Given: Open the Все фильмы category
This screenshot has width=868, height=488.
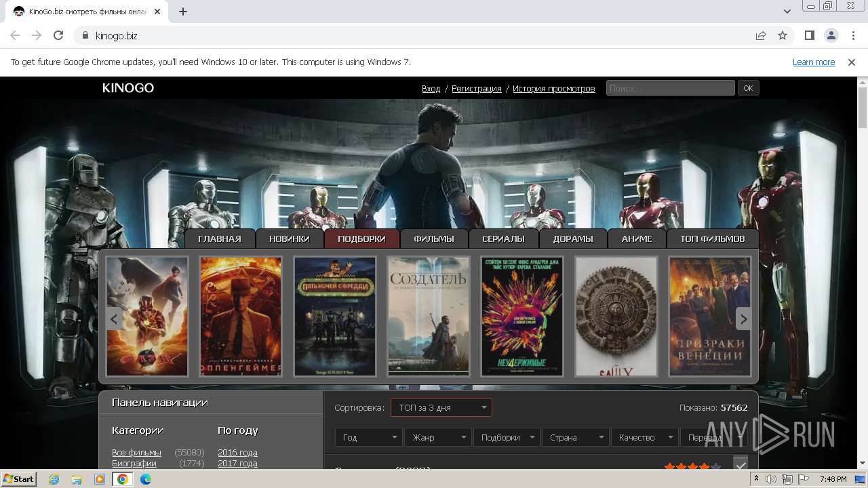Looking at the screenshot, I should [x=136, y=452].
